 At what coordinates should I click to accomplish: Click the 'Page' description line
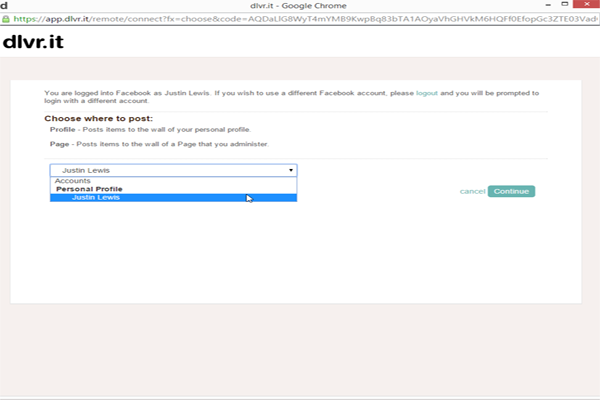[x=159, y=144]
